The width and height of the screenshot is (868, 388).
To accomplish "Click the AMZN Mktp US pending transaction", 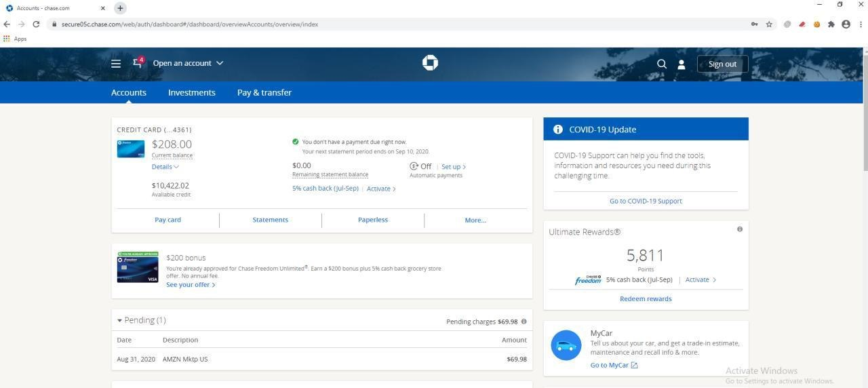I will pyautogui.click(x=185, y=359).
